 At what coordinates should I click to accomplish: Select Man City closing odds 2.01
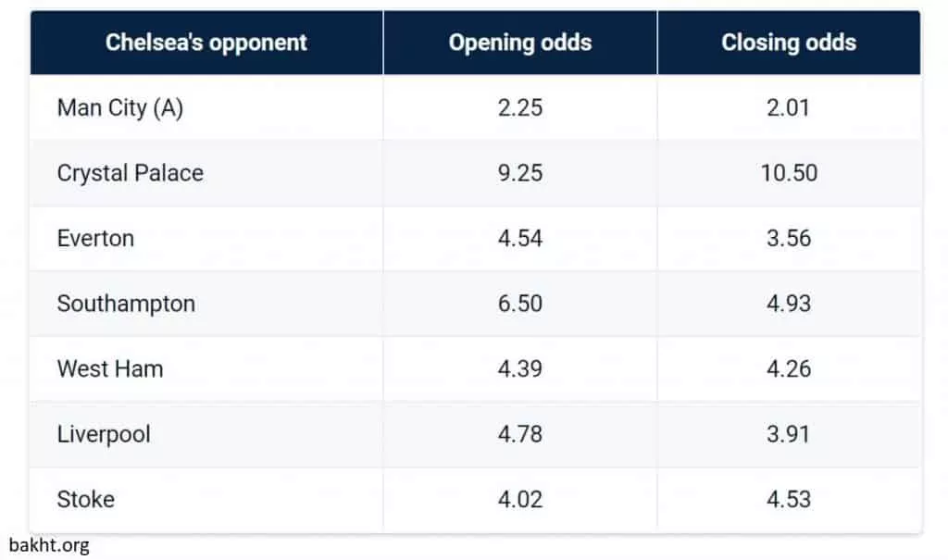click(789, 107)
